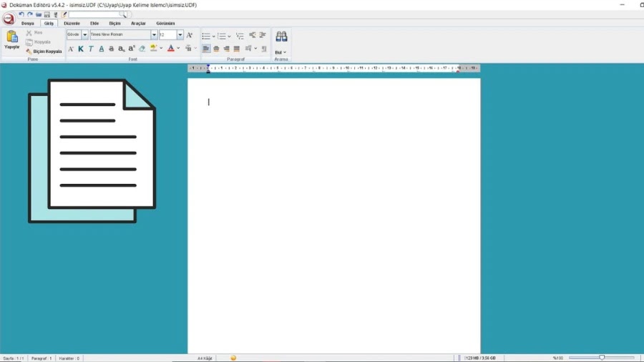644x362 pixels.
Task: Open the font color dropdown arrow
Action: pos(178,49)
